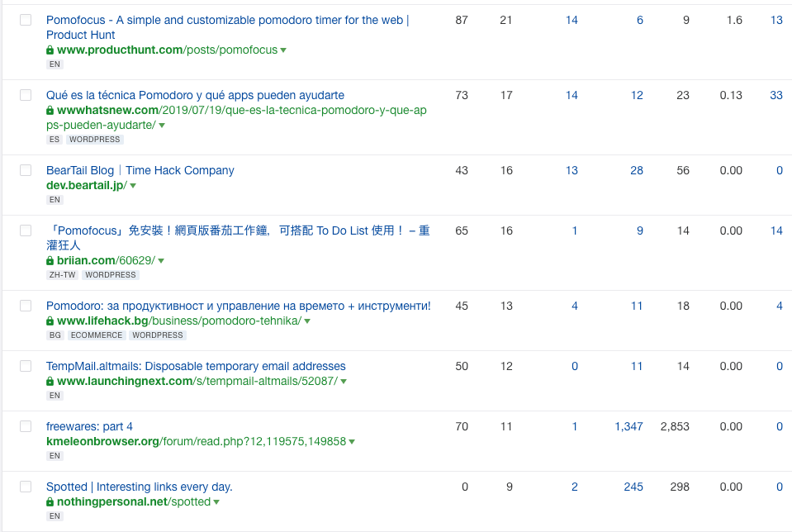Click the padlock icon next to wwwhatsnew.com

pos(50,111)
